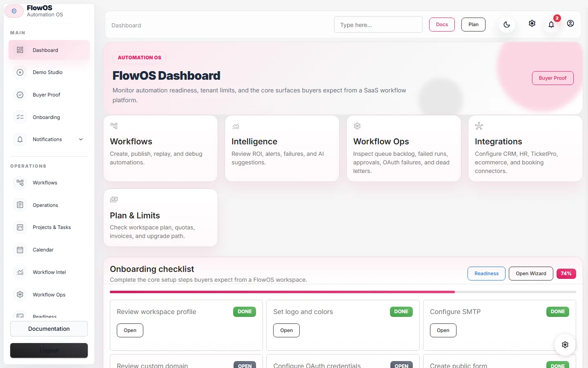588x368 pixels.
Task: Open Buyer Proof in sidebar menu
Action: pos(49,95)
